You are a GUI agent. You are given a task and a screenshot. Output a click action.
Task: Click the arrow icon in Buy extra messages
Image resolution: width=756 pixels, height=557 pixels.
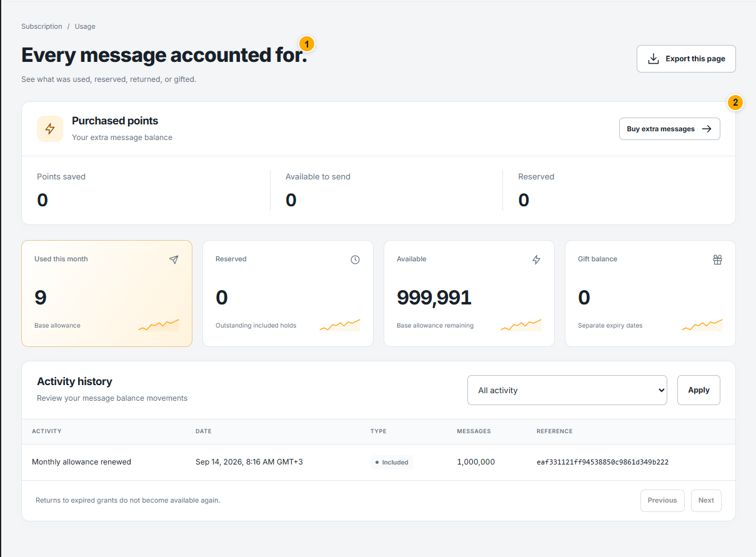707,129
